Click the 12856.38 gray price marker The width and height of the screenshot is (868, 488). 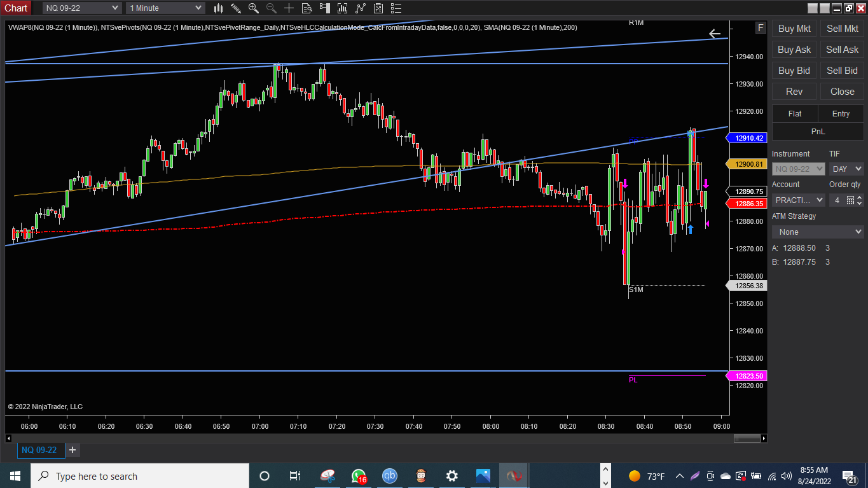pyautogui.click(x=748, y=286)
